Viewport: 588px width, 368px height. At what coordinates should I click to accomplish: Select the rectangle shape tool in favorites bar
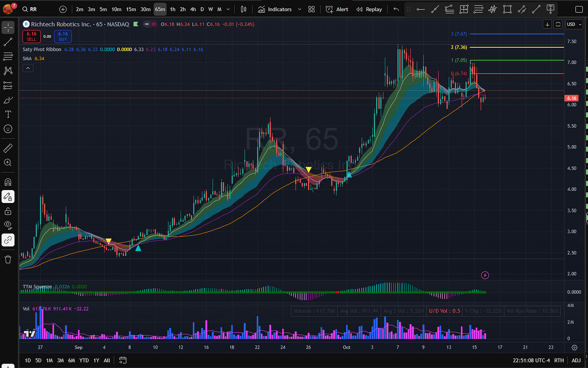click(507, 9)
